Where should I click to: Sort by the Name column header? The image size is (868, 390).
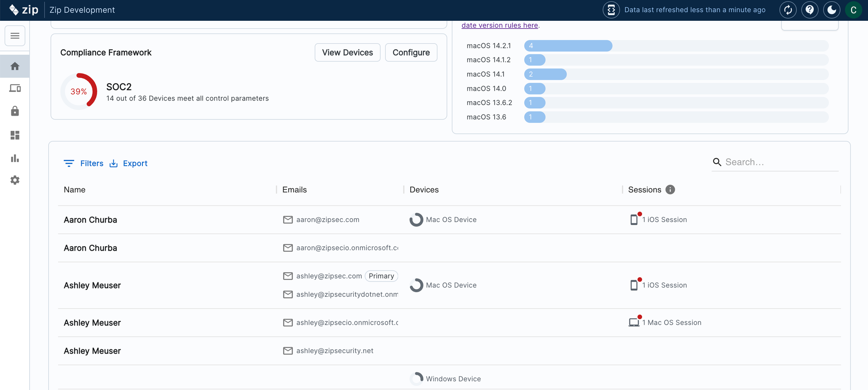pyautogui.click(x=75, y=189)
